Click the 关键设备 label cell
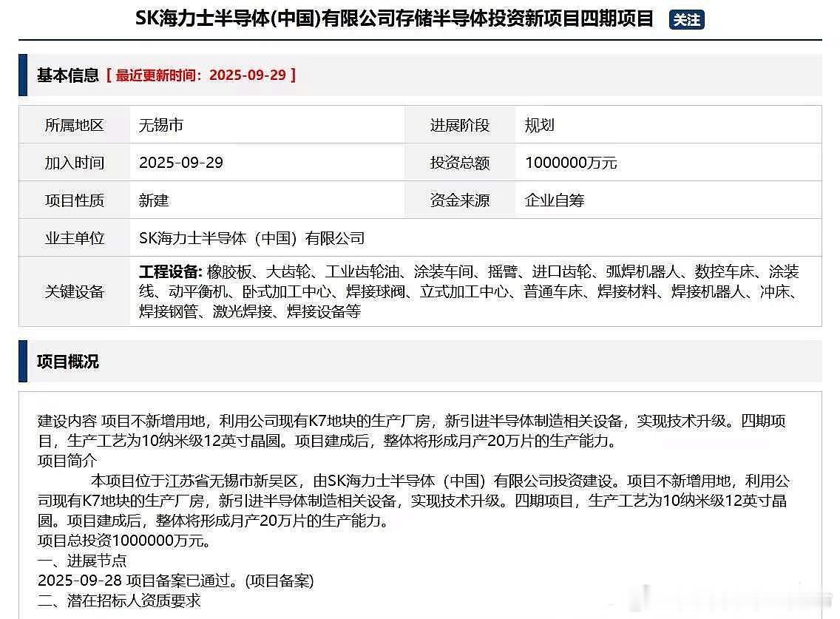Image resolution: width=840 pixels, height=619 pixels. pos(75,291)
